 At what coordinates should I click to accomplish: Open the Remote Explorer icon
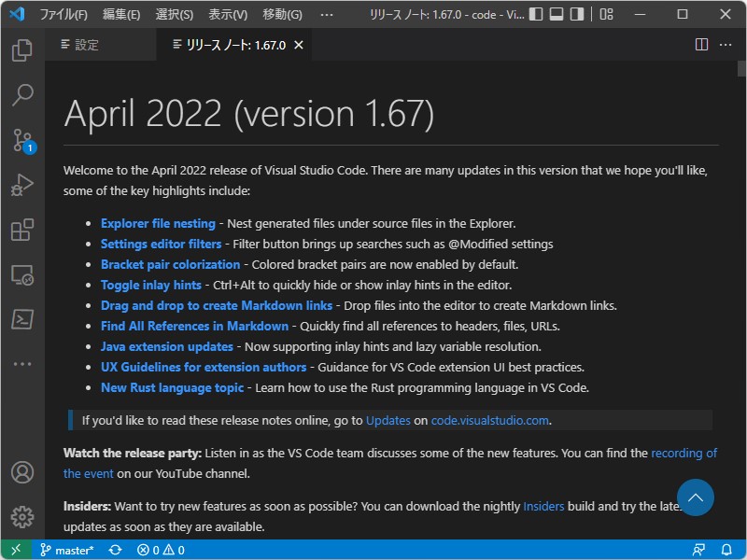21,272
